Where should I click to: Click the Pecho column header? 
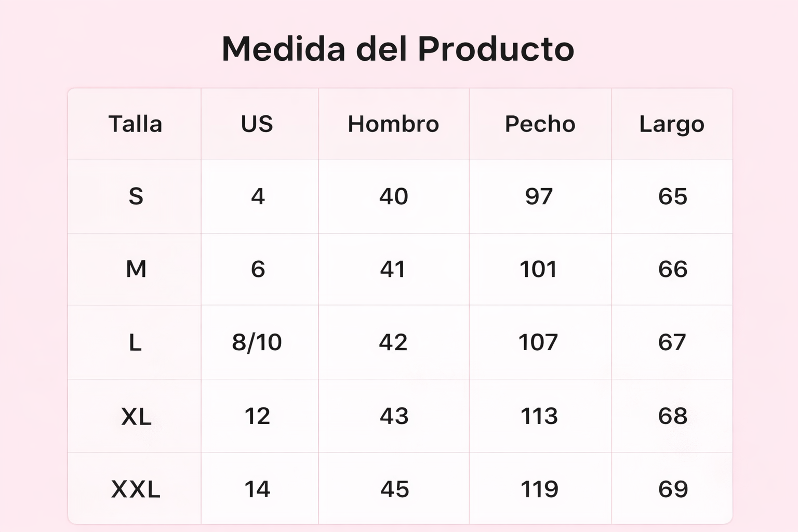click(540, 124)
